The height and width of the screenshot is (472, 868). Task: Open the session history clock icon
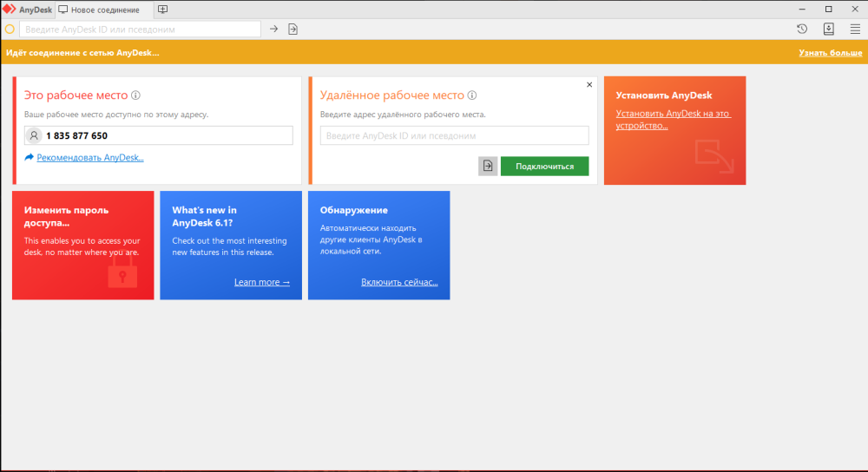(x=802, y=29)
